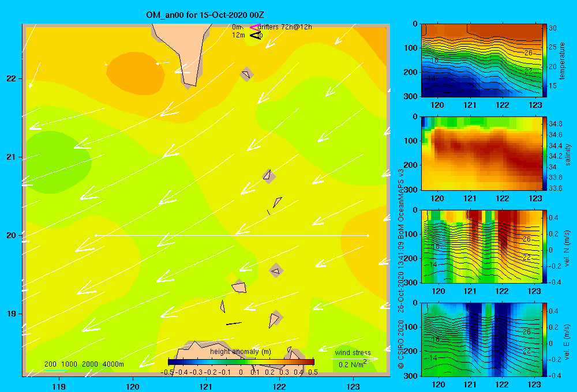Open the salinity depth section plot
Screen dimensions: 577x392
pyautogui.click(x=482, y=153)
